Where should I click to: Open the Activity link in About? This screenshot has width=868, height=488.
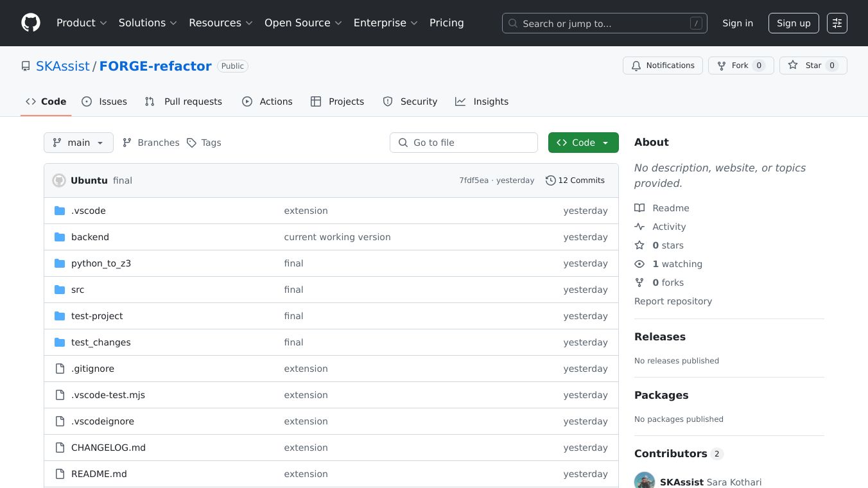coord(669,227)
